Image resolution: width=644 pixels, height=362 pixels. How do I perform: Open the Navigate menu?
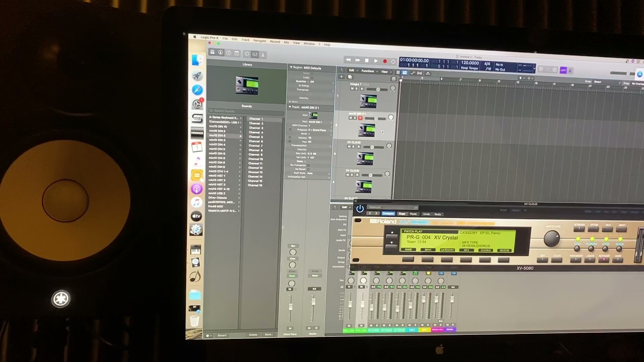260,41
